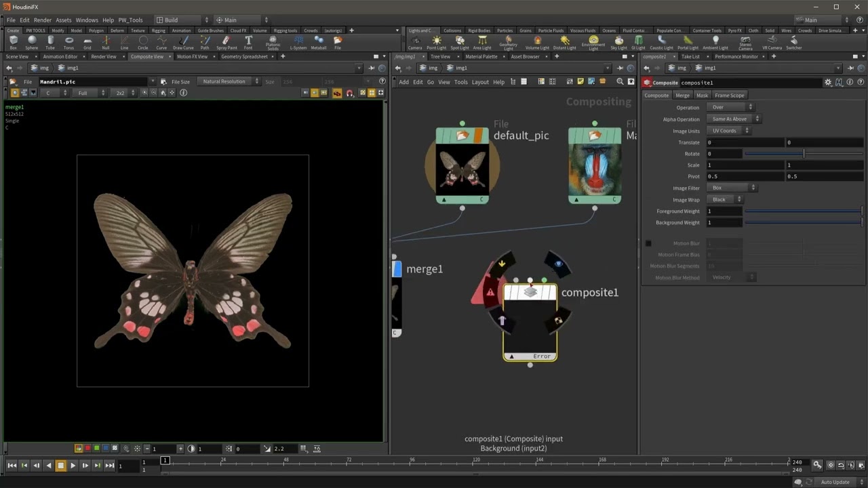Toggle green channel display button
Screen dimensions: 868x488
pos(96,448)
